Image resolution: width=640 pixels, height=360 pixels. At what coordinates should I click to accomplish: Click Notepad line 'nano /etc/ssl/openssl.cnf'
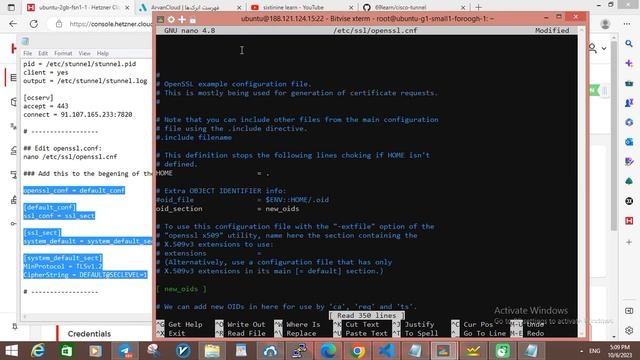pyautogui.click(x=70, y=157)
